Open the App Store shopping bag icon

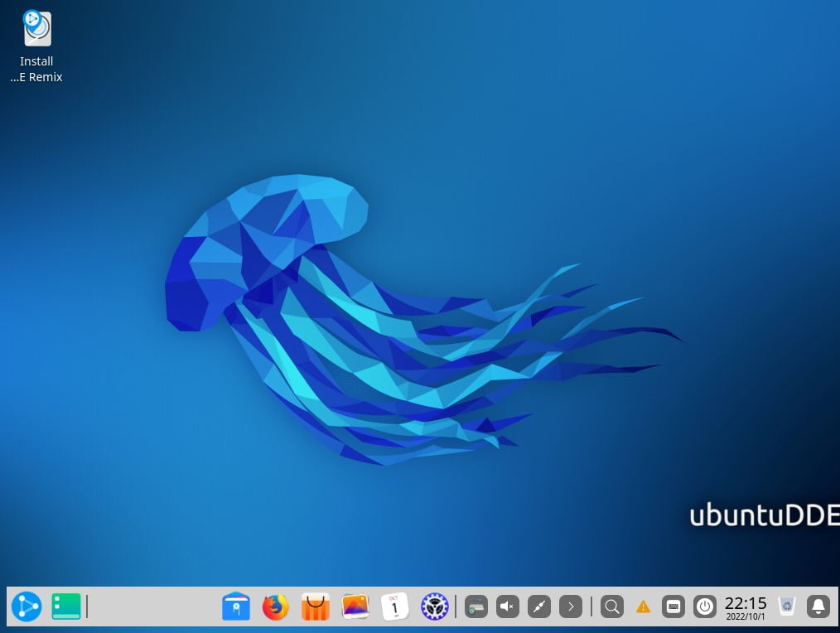(316, 606)
